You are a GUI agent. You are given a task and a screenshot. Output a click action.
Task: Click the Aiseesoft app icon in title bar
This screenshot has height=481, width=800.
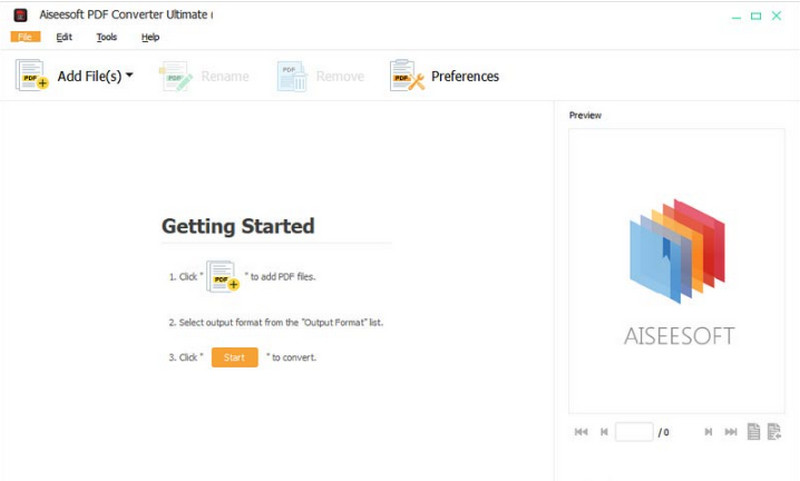click(20, 15)
